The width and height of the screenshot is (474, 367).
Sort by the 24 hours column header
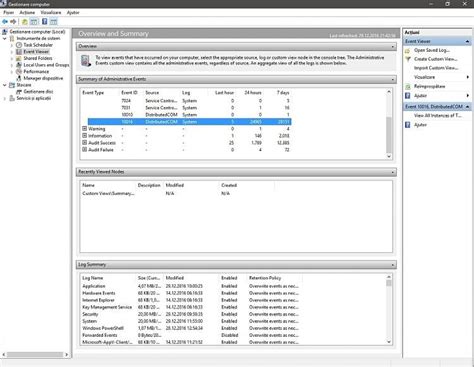252,93
